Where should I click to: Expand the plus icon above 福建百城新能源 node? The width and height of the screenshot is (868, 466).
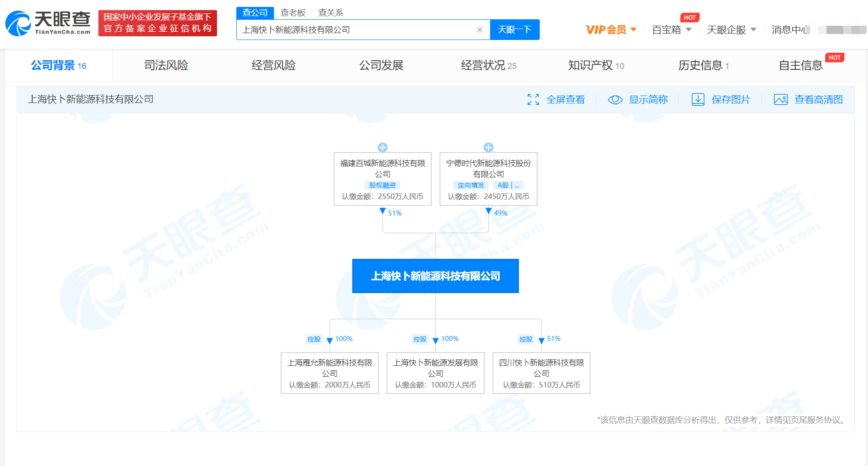[383, 147]
